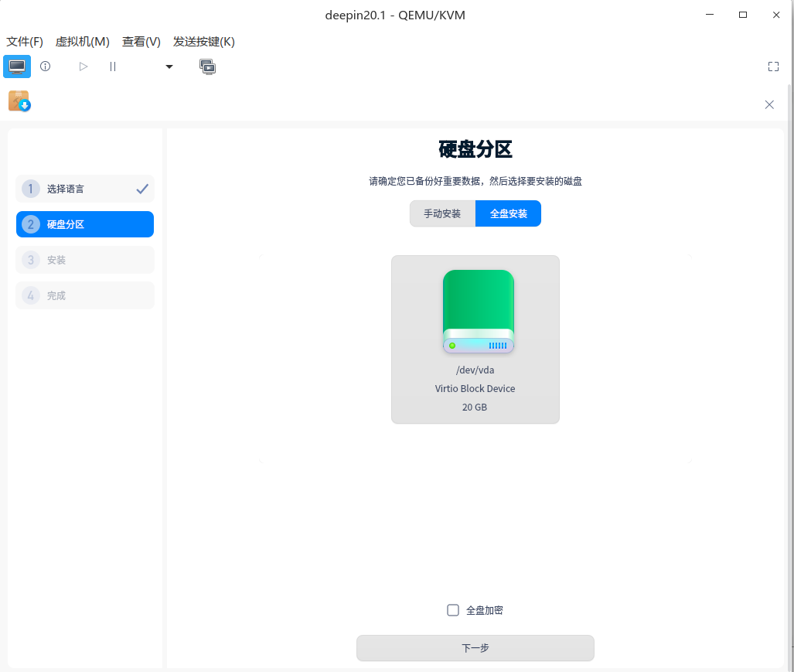
Task: Click the 硬盘分区 page heading
Action: pyautogui.click(x=475, y=149)
